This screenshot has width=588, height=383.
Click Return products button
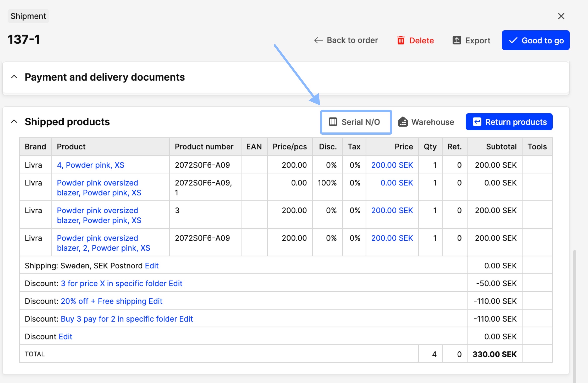coord(509,122)
